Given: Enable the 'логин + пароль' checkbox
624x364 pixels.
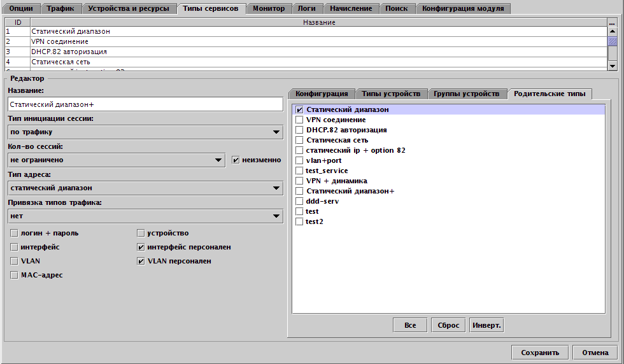Looking at the screenshot, I should coord(14,233).
